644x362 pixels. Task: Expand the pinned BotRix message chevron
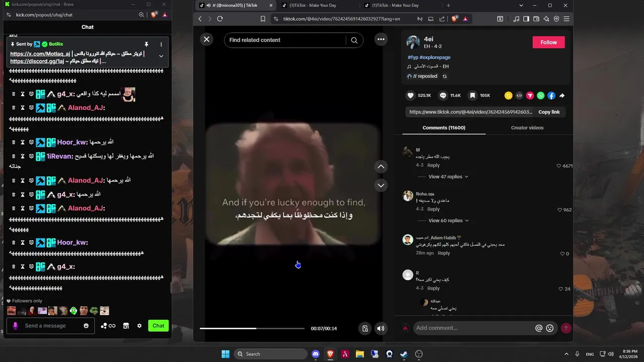(x=161, y=56)
